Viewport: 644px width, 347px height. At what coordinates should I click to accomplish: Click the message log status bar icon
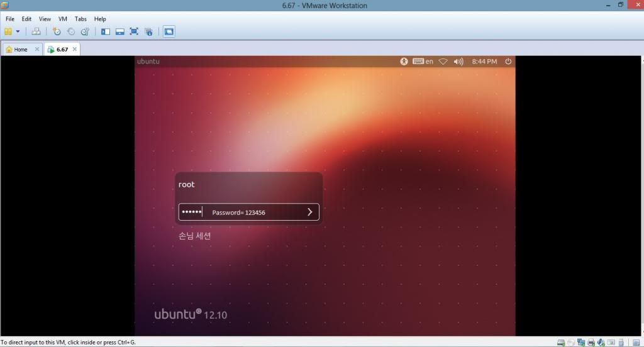pos(636,343)
